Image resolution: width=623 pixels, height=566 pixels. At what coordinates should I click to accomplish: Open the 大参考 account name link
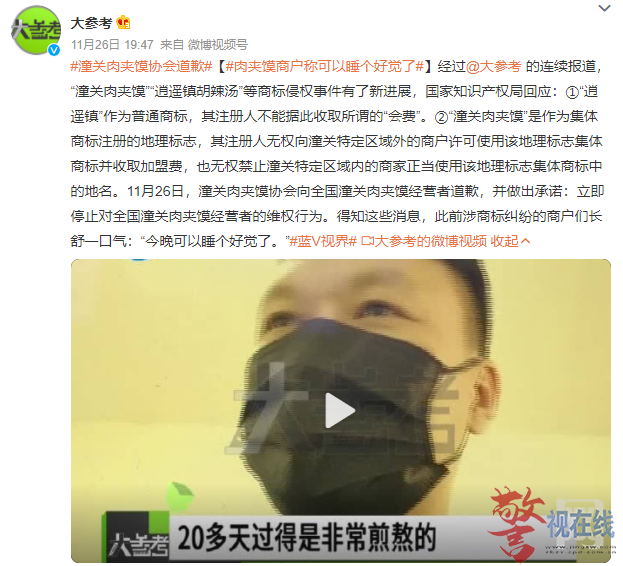(91, 23)
